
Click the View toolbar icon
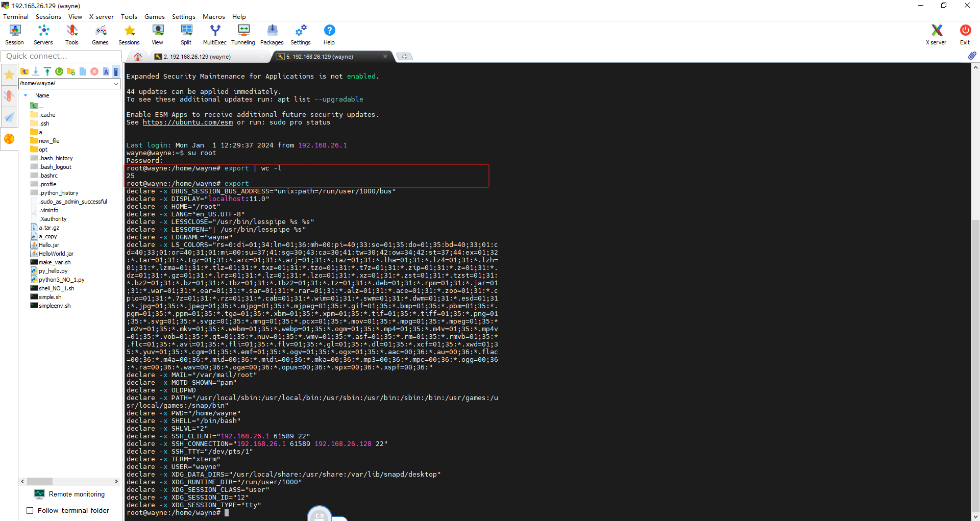point(158,35)
